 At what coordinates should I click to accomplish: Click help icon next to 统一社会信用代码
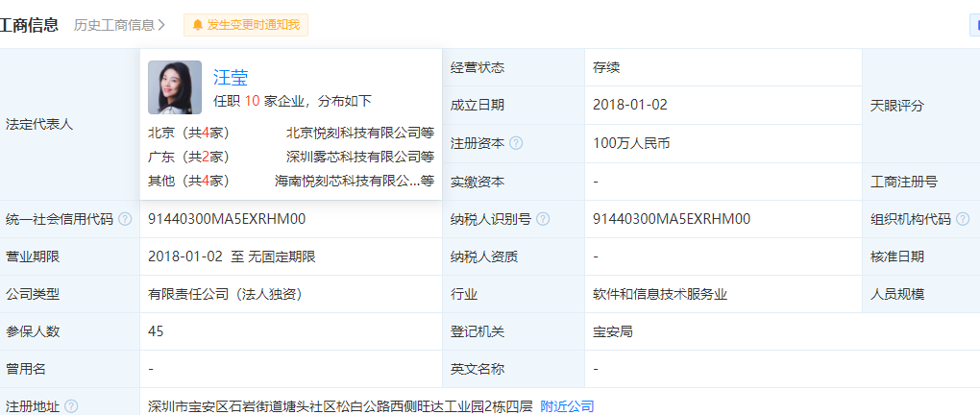pyautogui.click(x=125, y=219)
